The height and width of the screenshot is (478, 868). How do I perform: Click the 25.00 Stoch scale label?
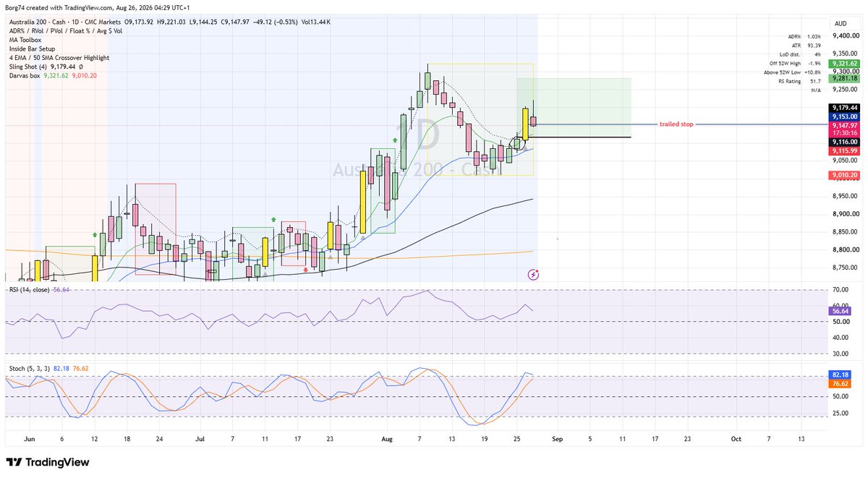coord(841,414)
